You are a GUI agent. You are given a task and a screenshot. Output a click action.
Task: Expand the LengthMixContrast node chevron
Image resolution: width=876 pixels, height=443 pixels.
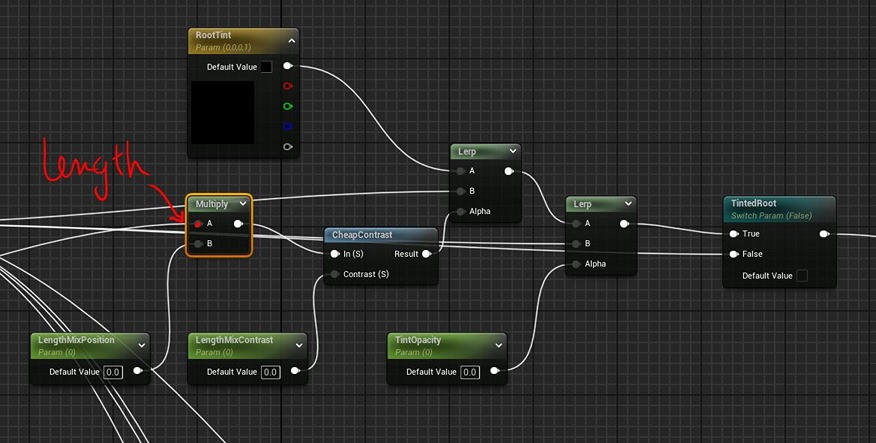click(299, 345)
